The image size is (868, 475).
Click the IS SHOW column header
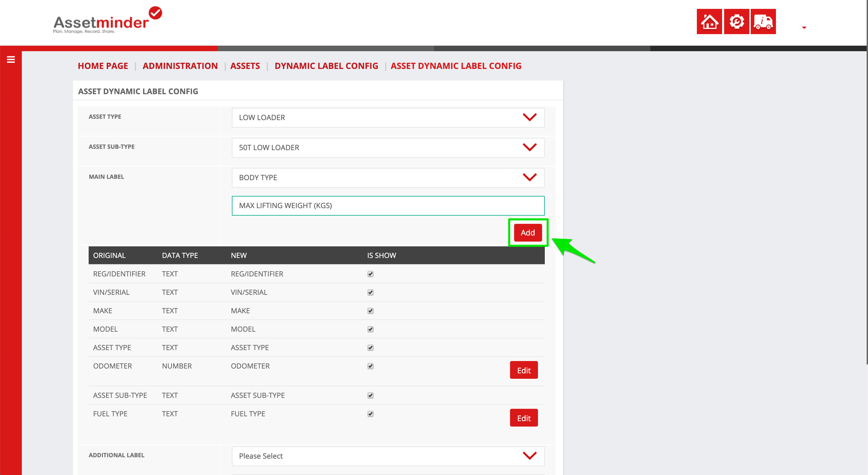point(381,256)
